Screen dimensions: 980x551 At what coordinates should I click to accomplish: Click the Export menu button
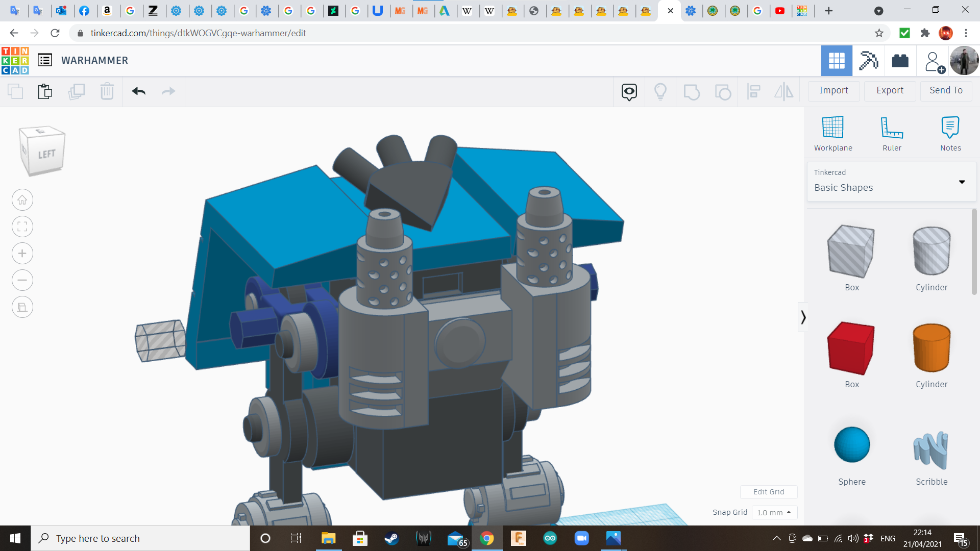[890, 90]
